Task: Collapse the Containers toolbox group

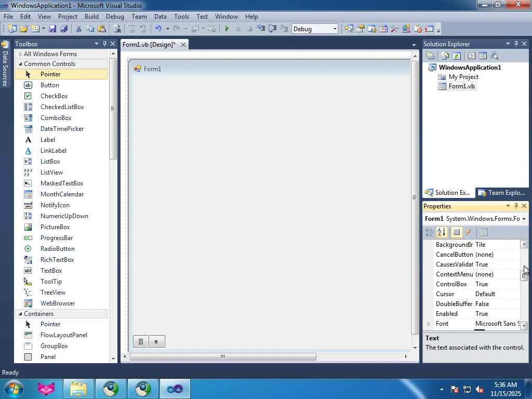Action: point(20,314)
